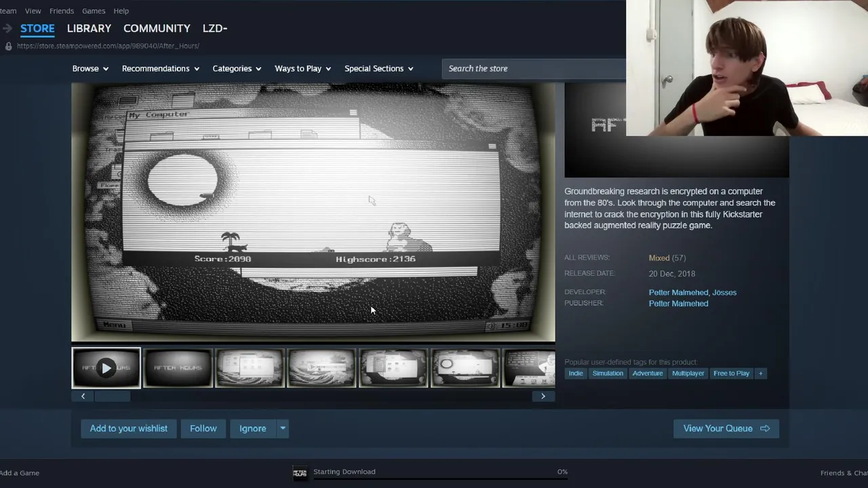Click the plus button to add a tag
This screenshot has width=868, height=488.
[760, 373]
